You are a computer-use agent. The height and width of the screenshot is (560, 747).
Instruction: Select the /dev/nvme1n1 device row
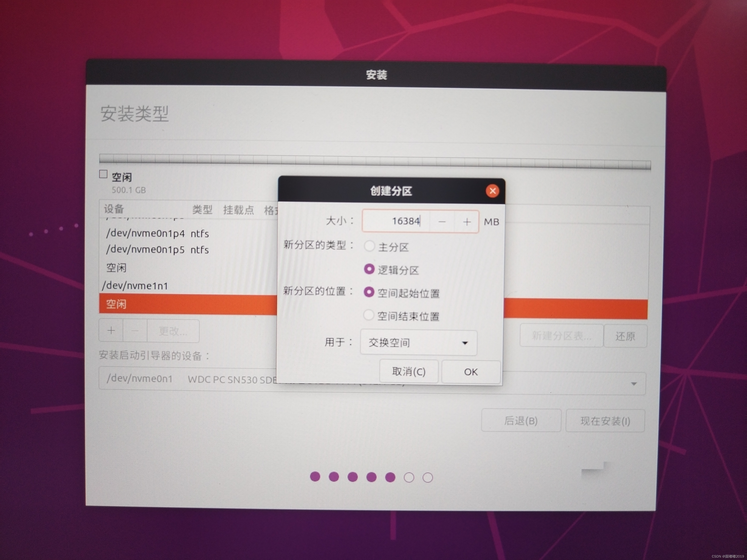click(135, 286)
